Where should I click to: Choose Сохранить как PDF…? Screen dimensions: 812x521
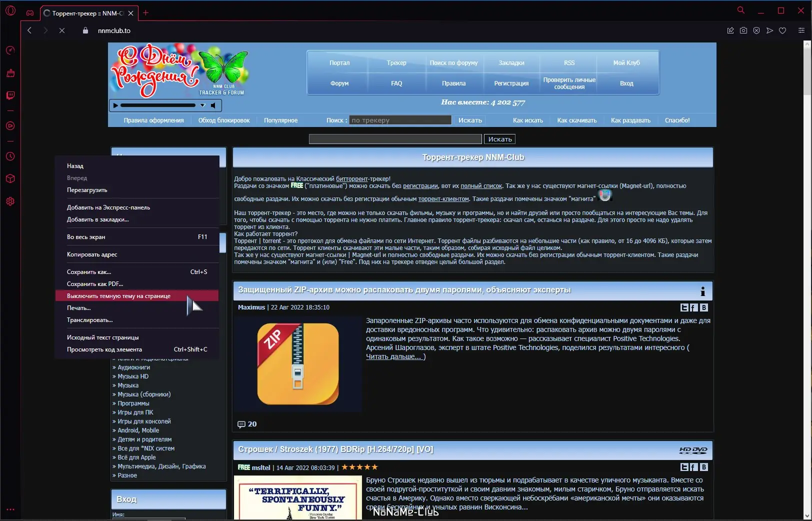point(137,284)
